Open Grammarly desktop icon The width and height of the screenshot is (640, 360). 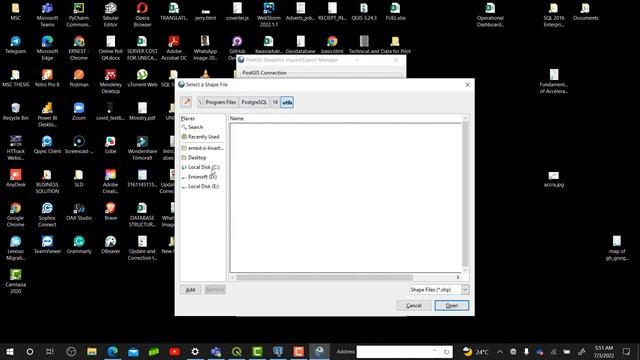(79, 245)
